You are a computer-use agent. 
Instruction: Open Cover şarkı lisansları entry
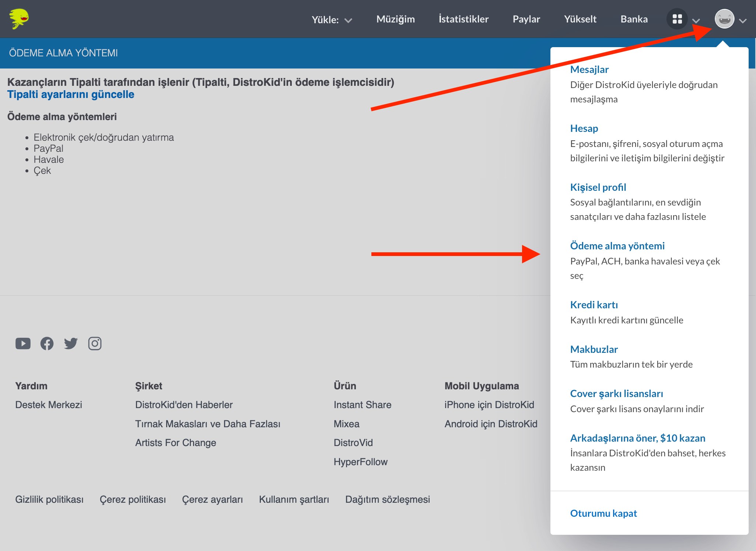tap(616, 393)
